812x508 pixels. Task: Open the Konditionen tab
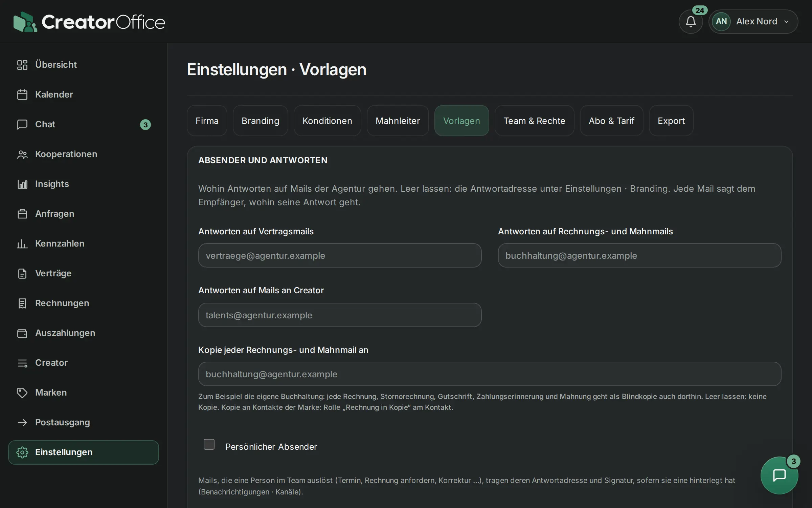[327, 121]
